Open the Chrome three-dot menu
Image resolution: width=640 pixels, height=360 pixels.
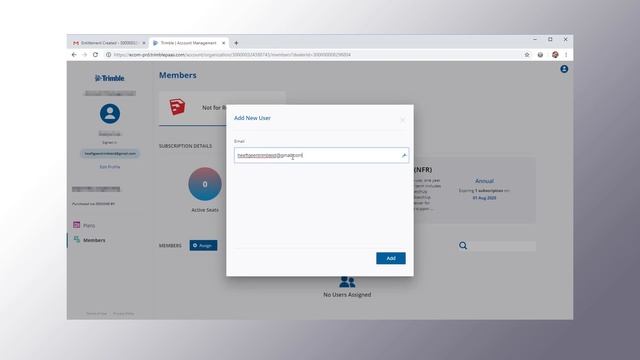[x=566, y=55]
